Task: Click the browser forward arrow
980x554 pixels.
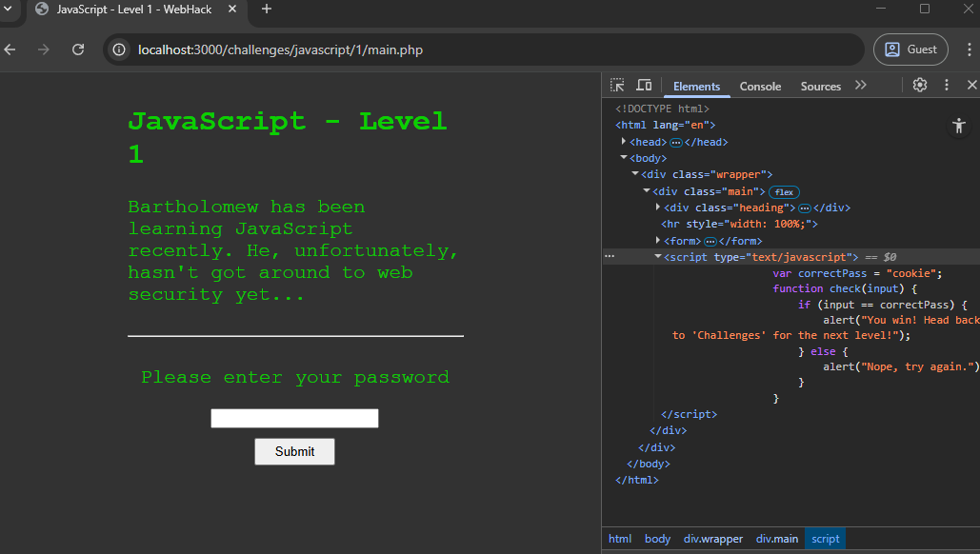Action: tap(44, 49)
